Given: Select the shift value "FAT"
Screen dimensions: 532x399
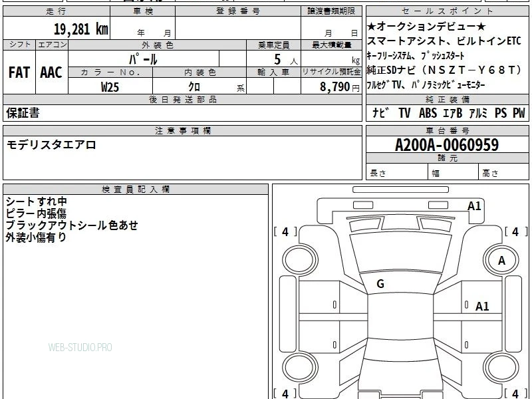Looking at the screenshot, I should [19, 72].
